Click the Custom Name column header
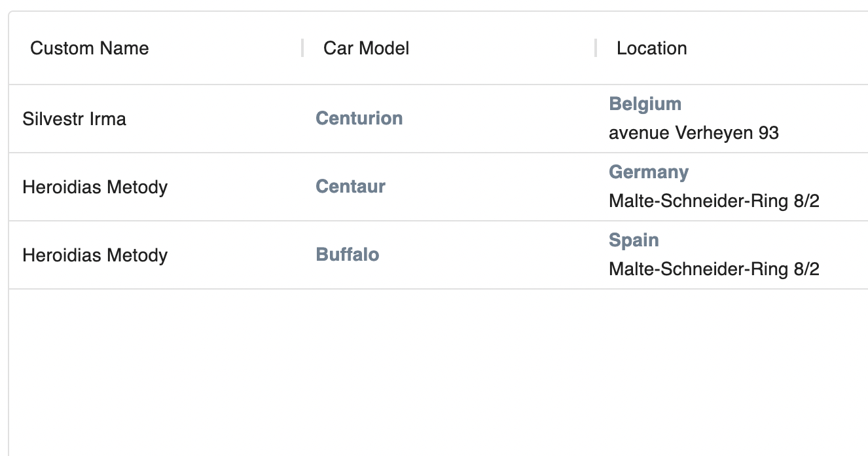868x456 pixels. [90, 48]
